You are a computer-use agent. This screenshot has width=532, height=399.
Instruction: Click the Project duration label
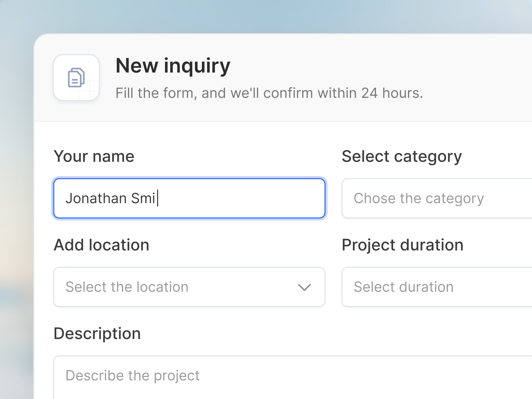tap(403, 245)
